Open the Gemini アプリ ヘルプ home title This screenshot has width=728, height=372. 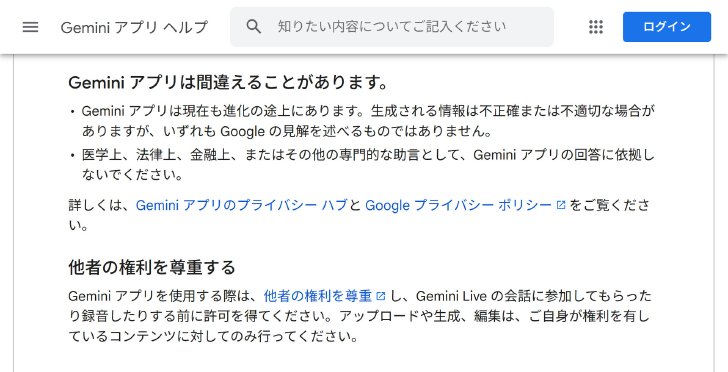(134, 27)
